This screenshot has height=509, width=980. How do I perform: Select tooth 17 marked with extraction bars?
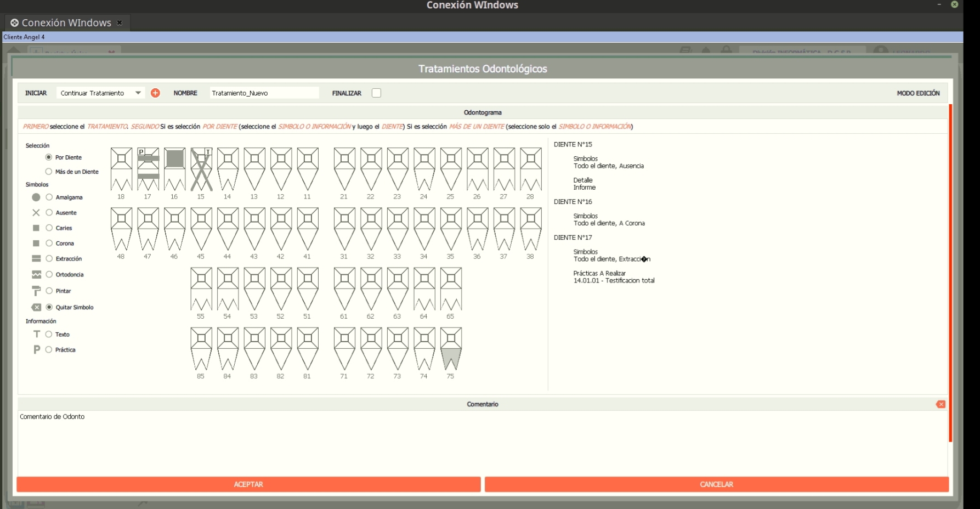tap(148, 169)
